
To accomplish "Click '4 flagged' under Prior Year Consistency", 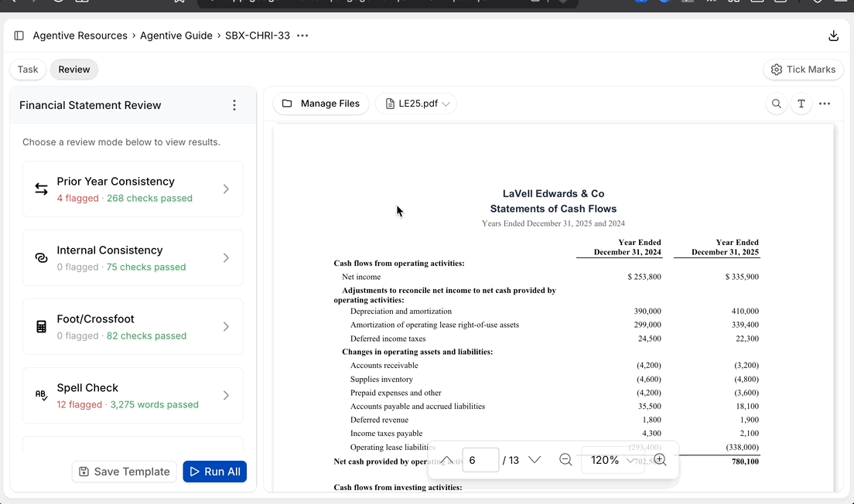I will (x=78, y=198).
